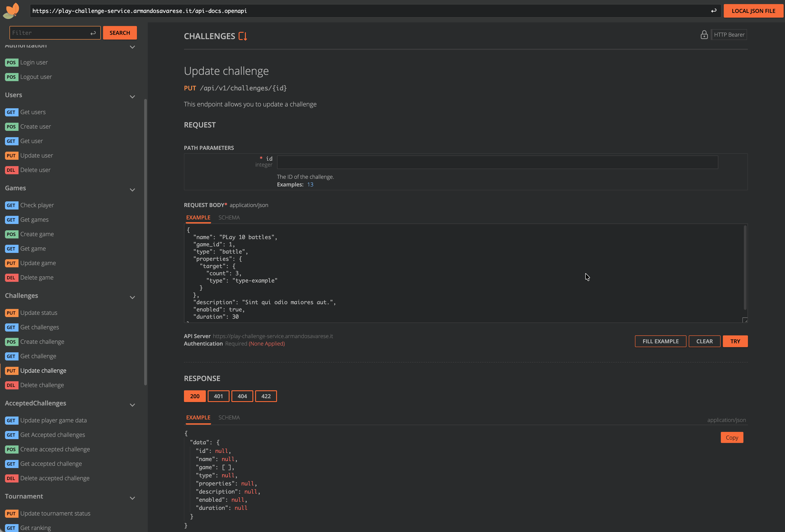Collapse the Challenges section chevron

pos(132,297)
